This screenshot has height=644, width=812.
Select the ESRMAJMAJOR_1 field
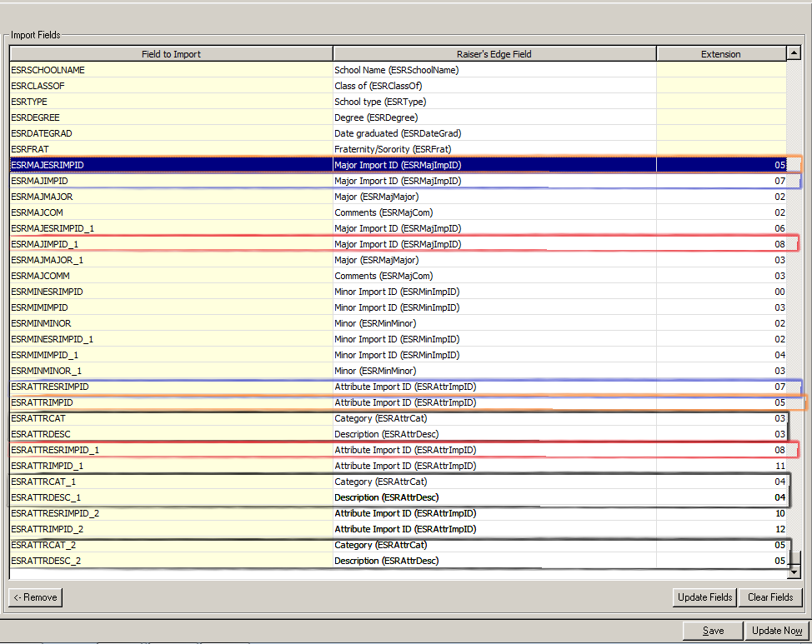point(171,260)
